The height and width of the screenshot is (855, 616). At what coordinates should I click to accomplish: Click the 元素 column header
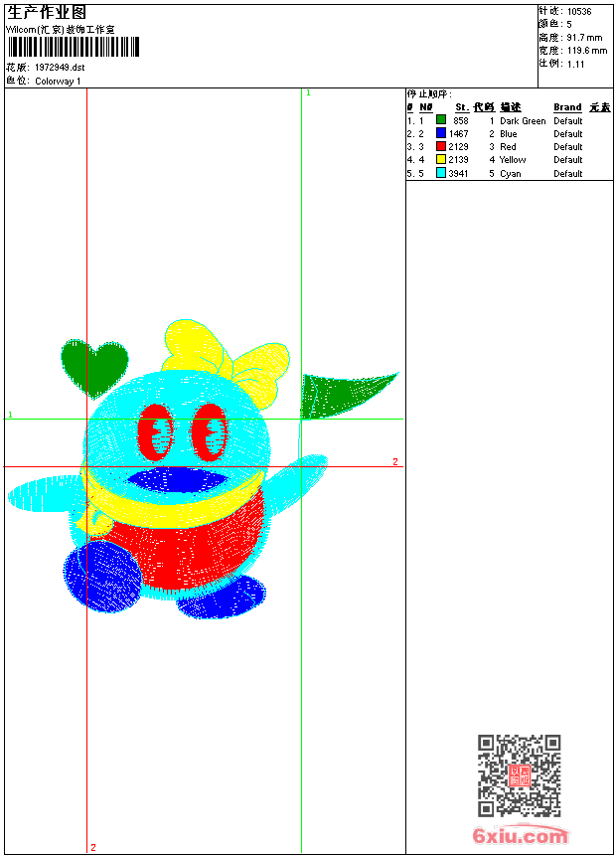pos(600,107)
